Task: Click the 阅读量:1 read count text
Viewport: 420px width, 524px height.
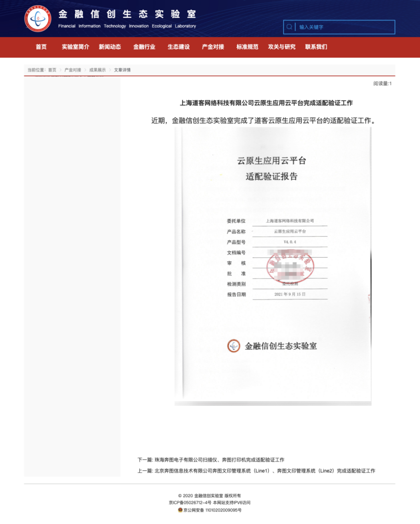Action: click(382, 83)
